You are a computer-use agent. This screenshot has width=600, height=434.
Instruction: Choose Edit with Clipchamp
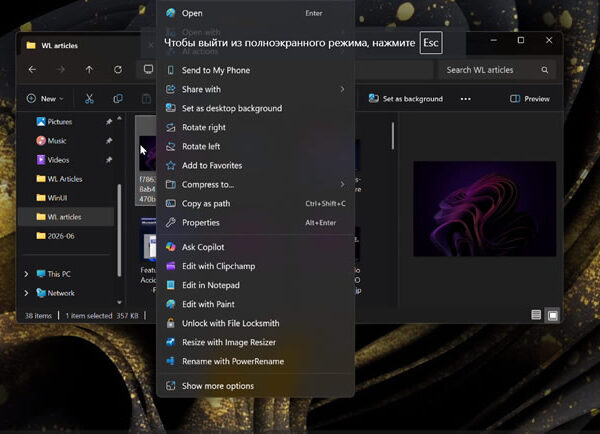[255, 266]
